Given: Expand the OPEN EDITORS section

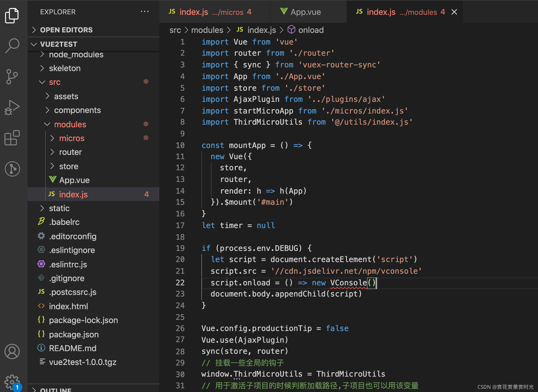Looking at the screenshot, I should [x=66, y=30].
